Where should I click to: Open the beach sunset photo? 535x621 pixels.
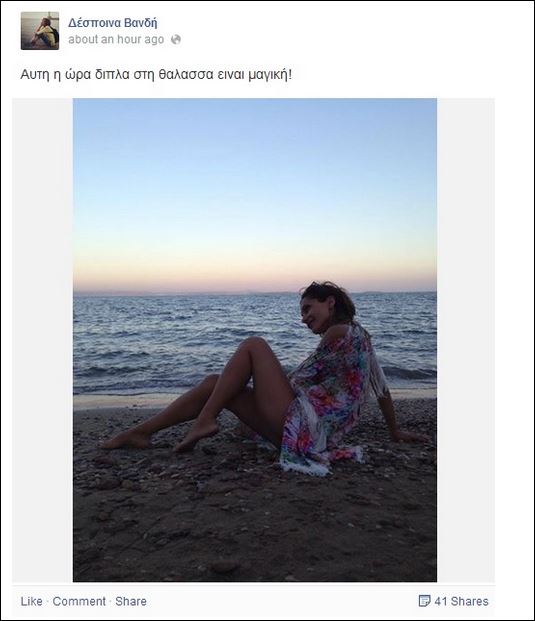(x=255, y=340)
